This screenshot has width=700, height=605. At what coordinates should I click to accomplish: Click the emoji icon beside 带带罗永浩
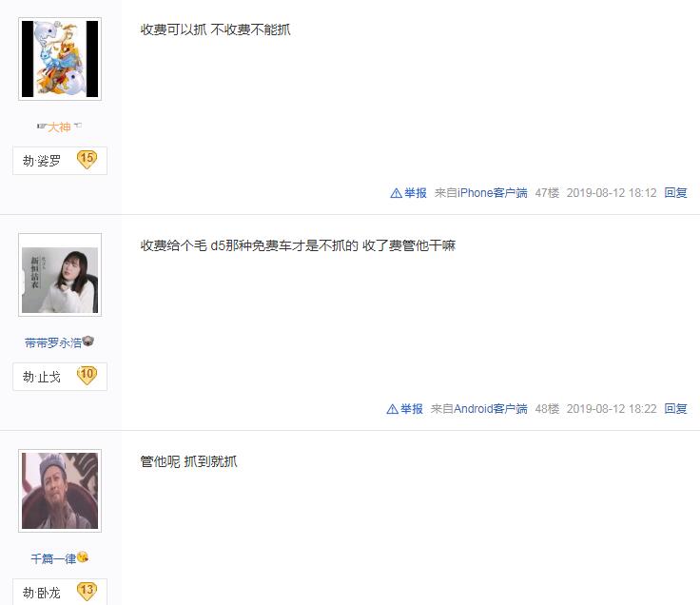88,342
